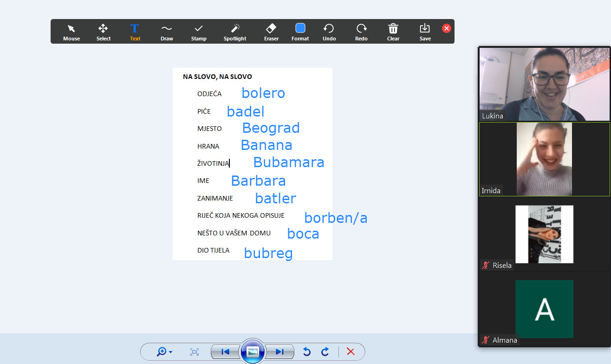
Task: Click the 'bolero' text annotation
Action: pos(263,93)
